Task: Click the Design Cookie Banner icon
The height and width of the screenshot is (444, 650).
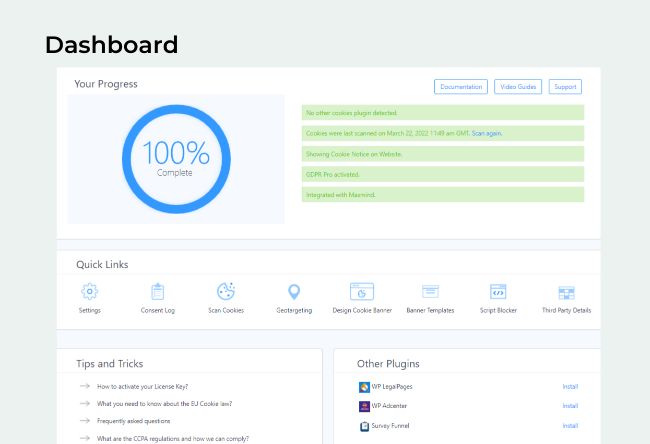Action: click(362, 291)
